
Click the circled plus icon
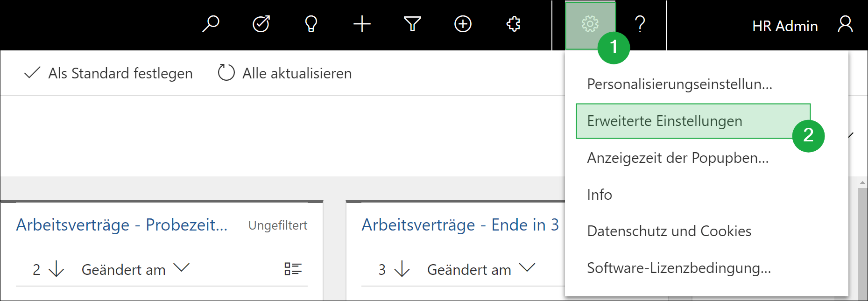463,24
